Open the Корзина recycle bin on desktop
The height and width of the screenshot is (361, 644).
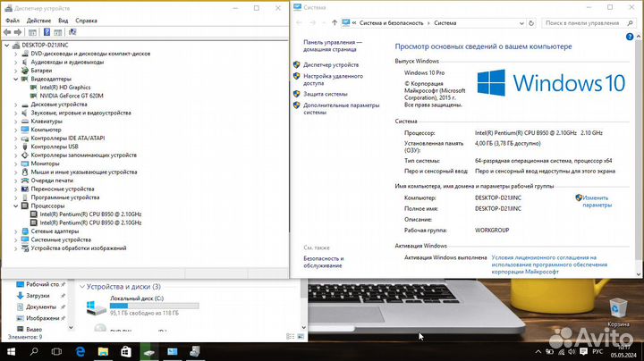point(618,312)
